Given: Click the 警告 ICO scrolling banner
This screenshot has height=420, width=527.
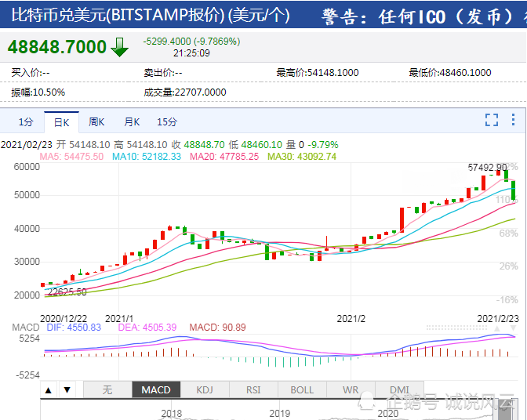Looking at the screenshot, I should click(423, 16).
